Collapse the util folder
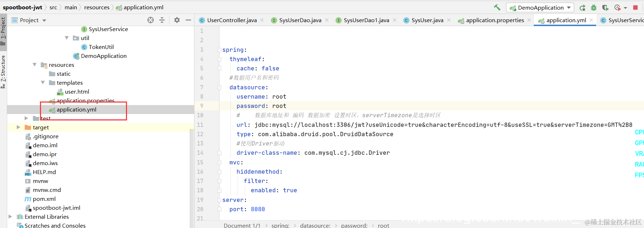The height and width of the screenshot is (228, 644). [67, 38]
